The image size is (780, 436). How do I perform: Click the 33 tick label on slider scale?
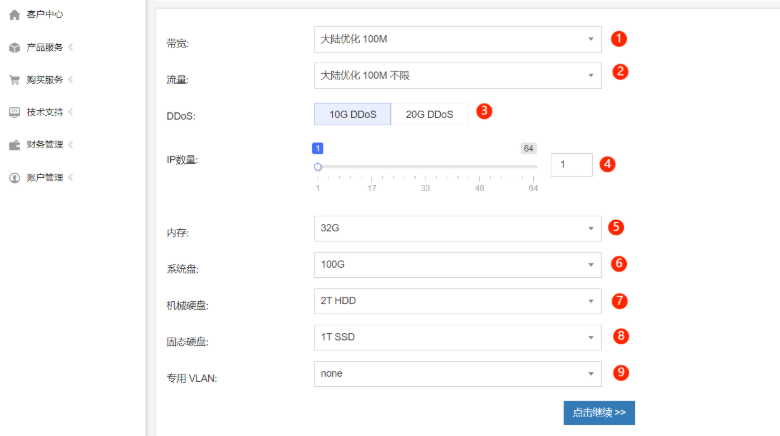pyautogui.click(x=425, y=188)
